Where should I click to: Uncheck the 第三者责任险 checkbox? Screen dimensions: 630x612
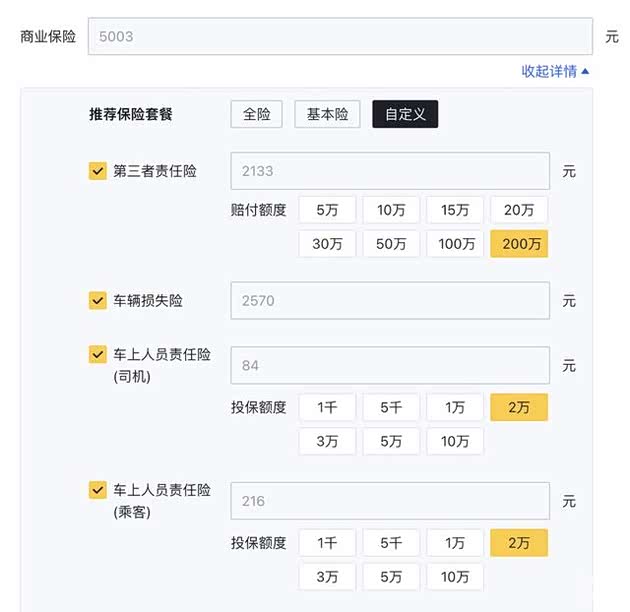pos(98,171)
